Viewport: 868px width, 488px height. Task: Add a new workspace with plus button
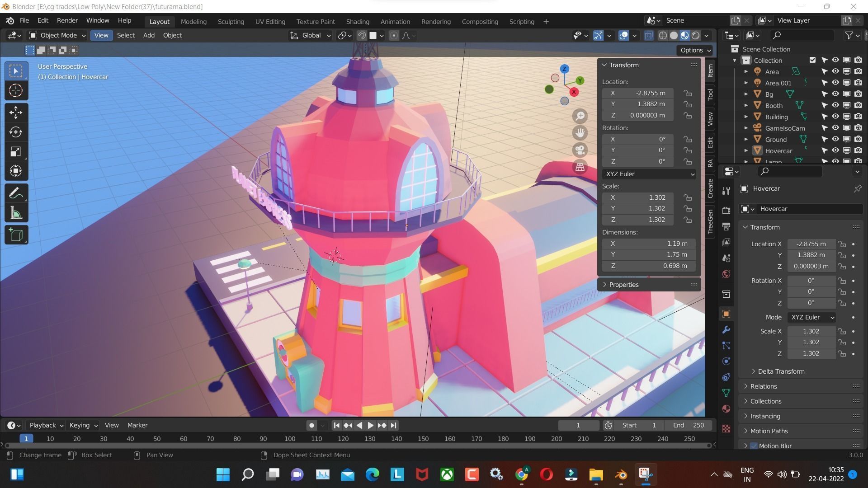546,21
